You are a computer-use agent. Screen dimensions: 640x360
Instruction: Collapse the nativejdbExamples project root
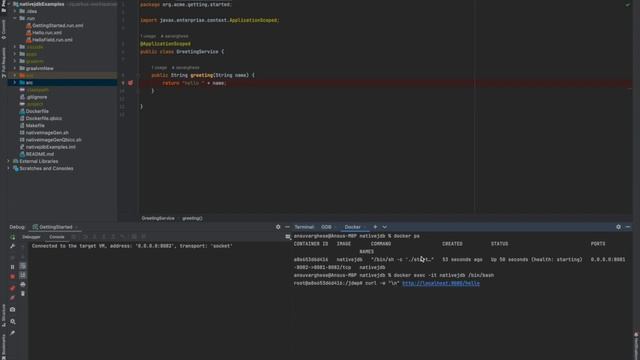9,4
